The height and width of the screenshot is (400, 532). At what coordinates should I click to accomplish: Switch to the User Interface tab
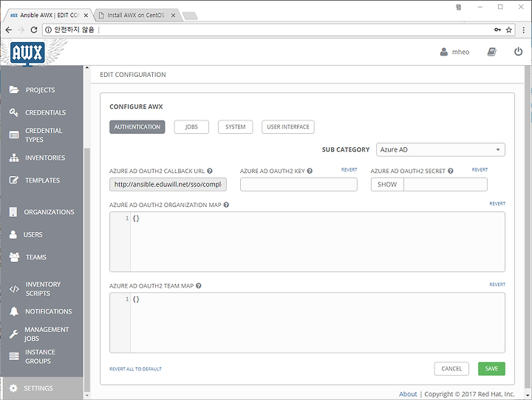coord(287,127)
